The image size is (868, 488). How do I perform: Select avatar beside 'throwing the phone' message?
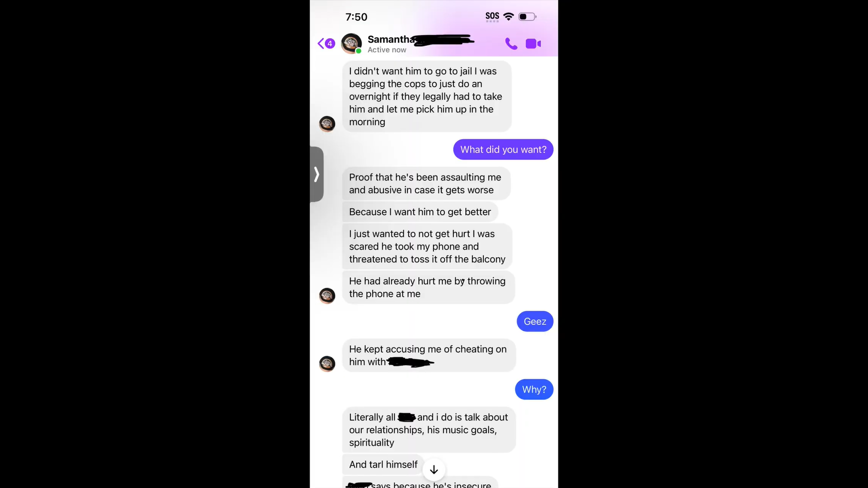[x=327, y=296]
